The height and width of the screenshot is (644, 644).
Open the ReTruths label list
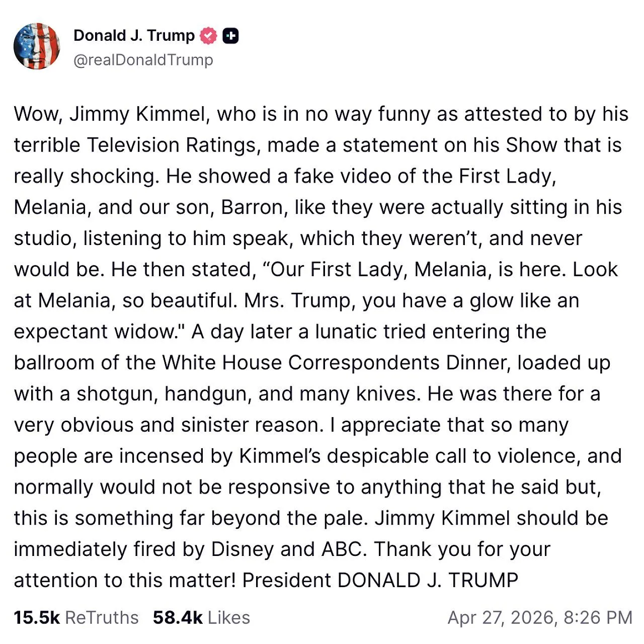[x=102, y=617]
